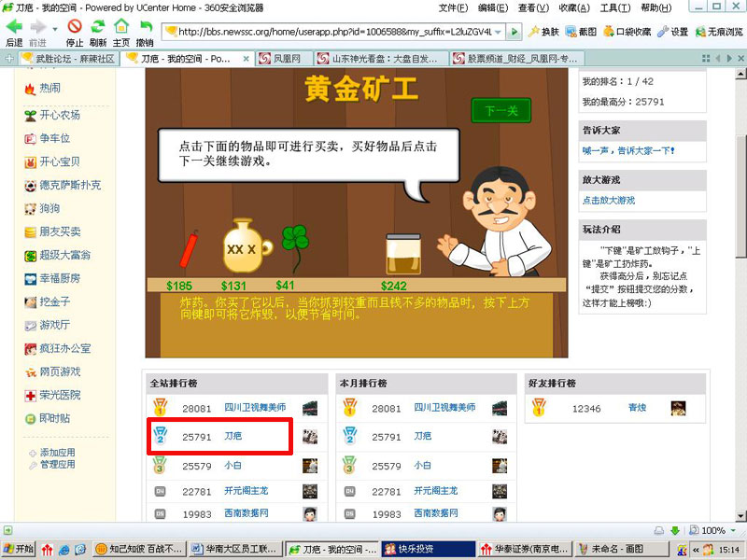Viewport: 747px width, 560px height.
Task: Open 小白 profile in 本月排行榜
Action: click(422, 465)
